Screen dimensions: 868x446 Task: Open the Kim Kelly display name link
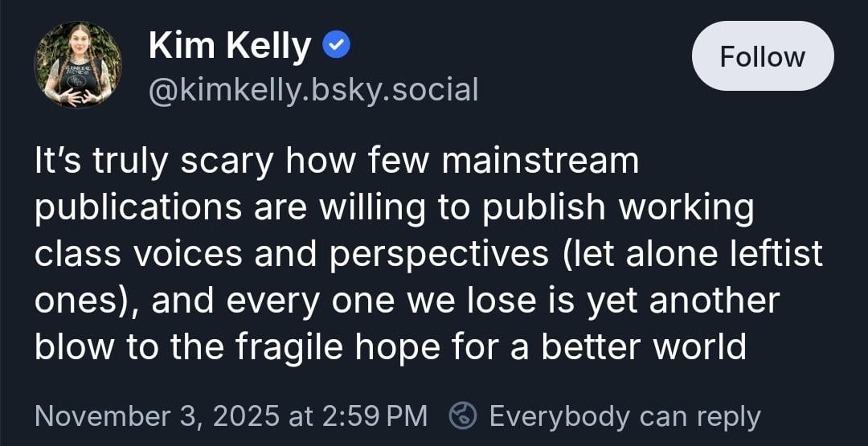(230, 47)
